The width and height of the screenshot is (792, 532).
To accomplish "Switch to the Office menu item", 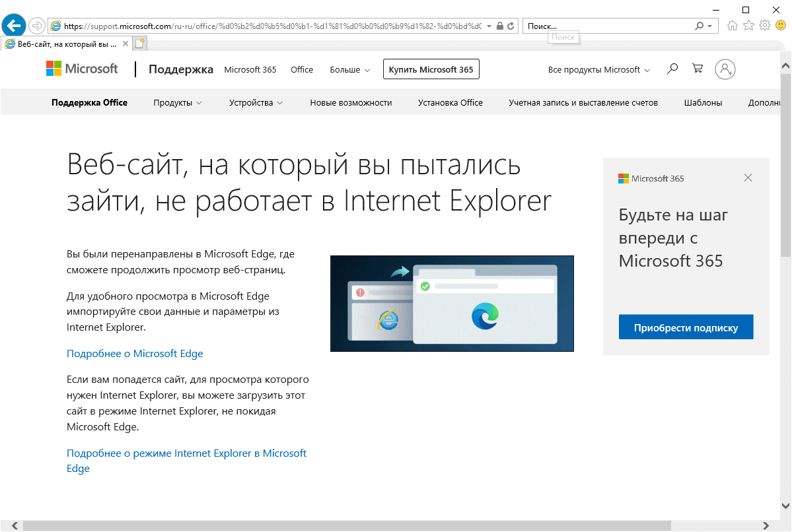I will 301,69.
